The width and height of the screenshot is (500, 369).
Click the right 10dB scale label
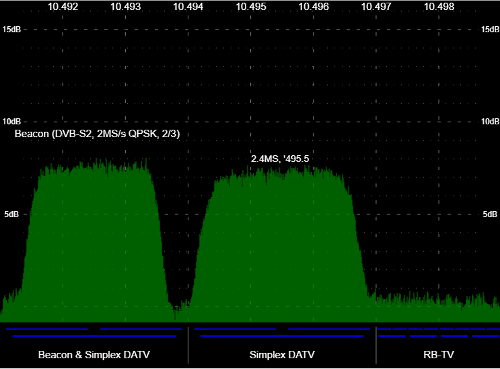click(x=490, y=121)
